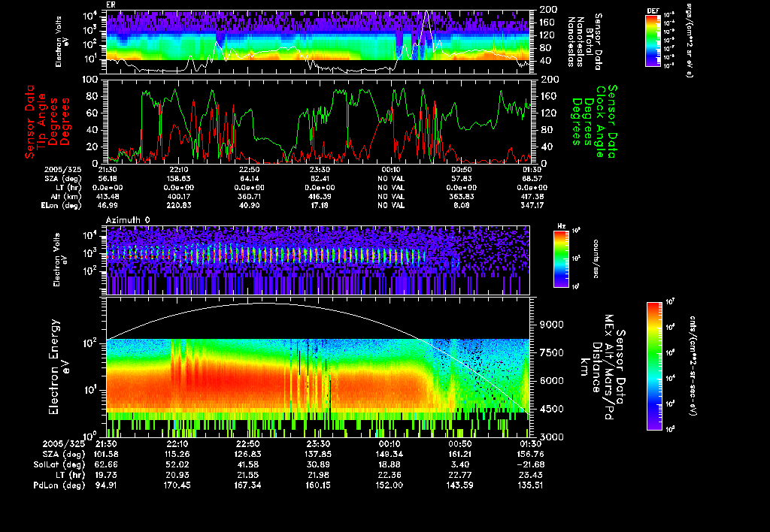Screen dimensions: 770x532
Task: Click SZA value 56.18 in upper table
Action: click(108, 179)
